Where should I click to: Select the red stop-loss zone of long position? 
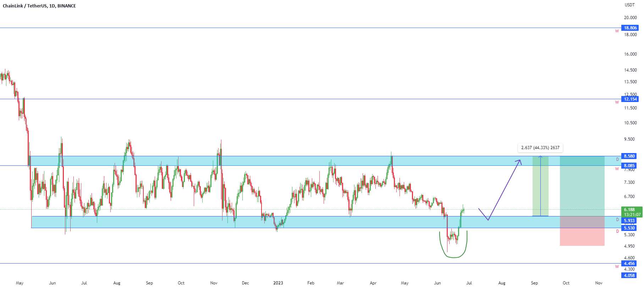point(582,231)
